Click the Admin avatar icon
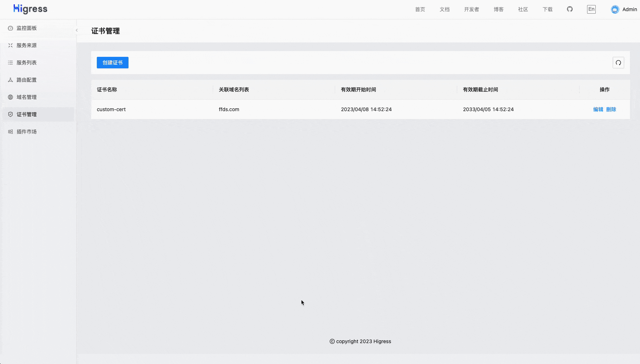Viewport: 640px width, 364px height. (x=615, y=9)
